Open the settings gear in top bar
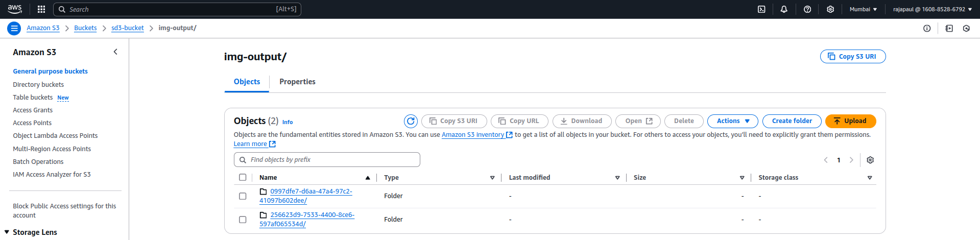The width and height of the screenshot is (980, 240). click(x=830, y=9)
